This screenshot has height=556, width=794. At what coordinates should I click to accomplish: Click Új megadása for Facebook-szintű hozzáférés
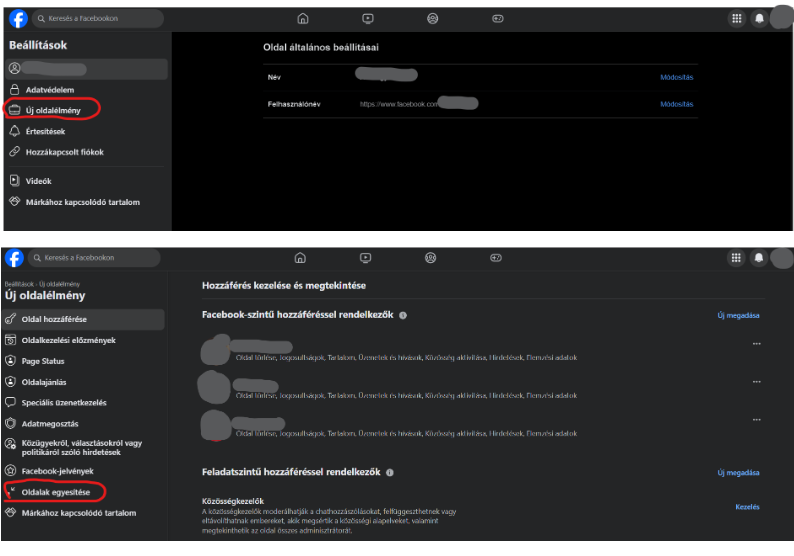click(738, 315)
